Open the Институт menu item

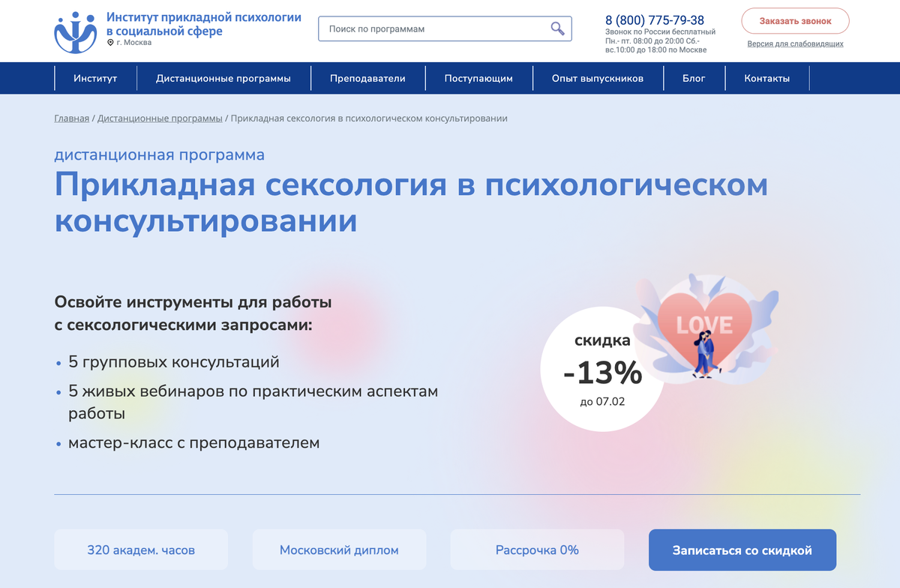(x=96, y=78)
